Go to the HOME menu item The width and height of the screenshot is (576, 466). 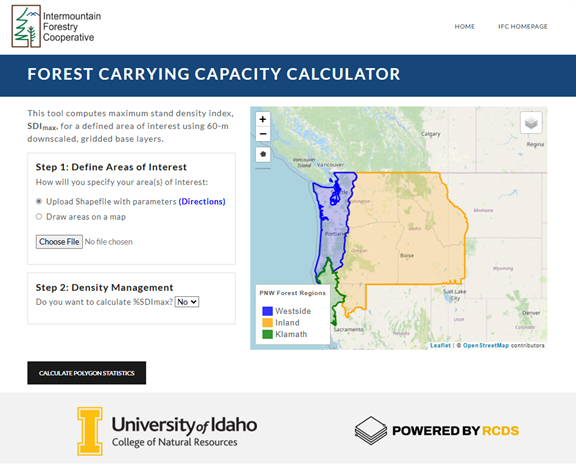465,26
